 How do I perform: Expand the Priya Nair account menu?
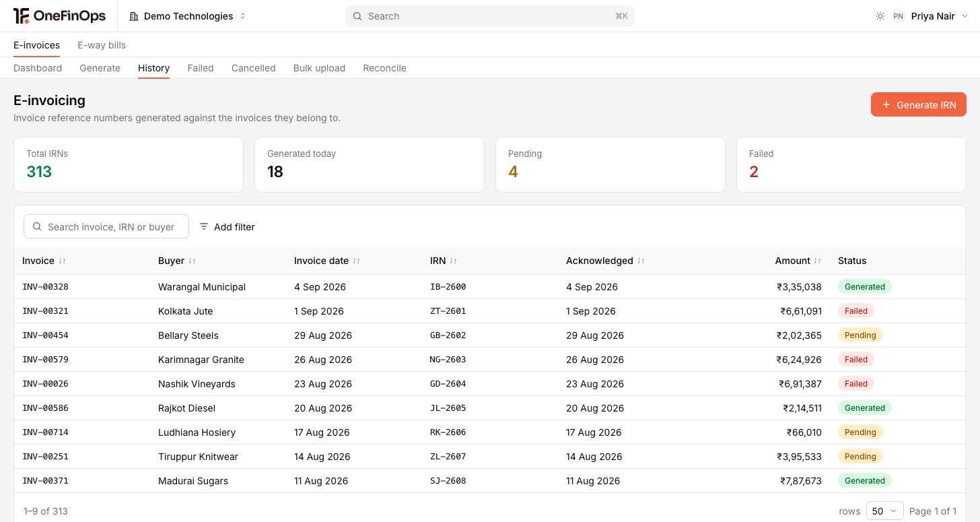[x=930, y=16]
